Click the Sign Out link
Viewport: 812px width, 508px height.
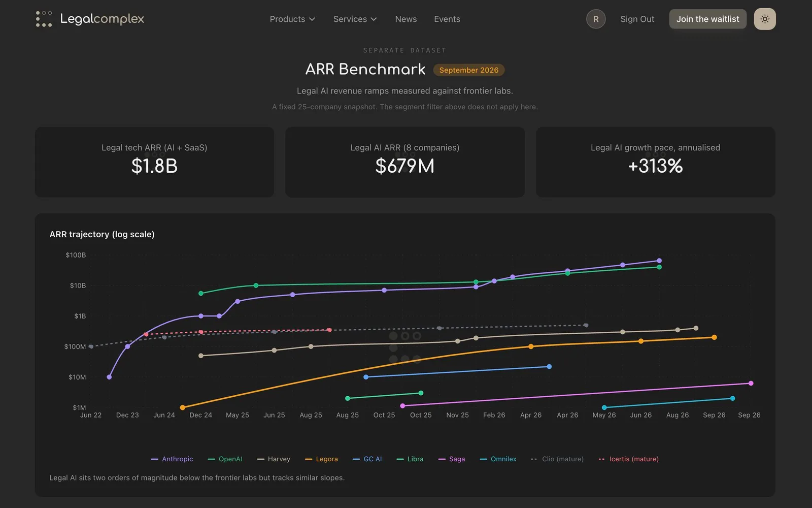(637, 19)
